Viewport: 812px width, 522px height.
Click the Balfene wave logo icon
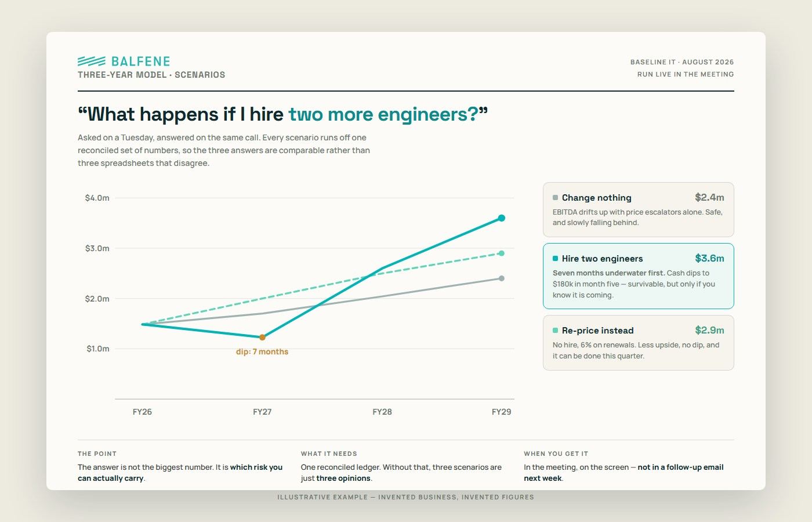point(92,61)
